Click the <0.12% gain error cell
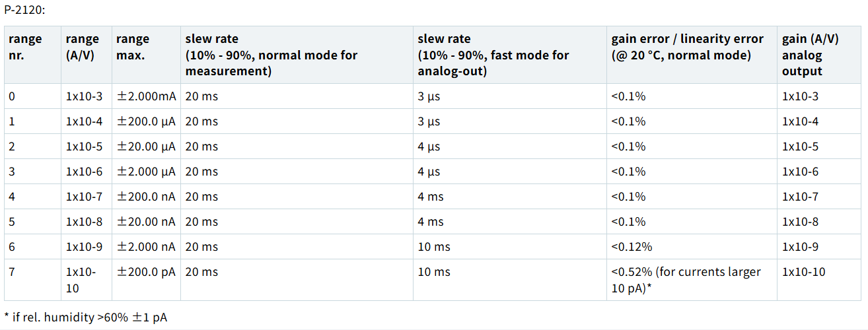The width and height of the screenshot is (868, 330). [632, 247]
